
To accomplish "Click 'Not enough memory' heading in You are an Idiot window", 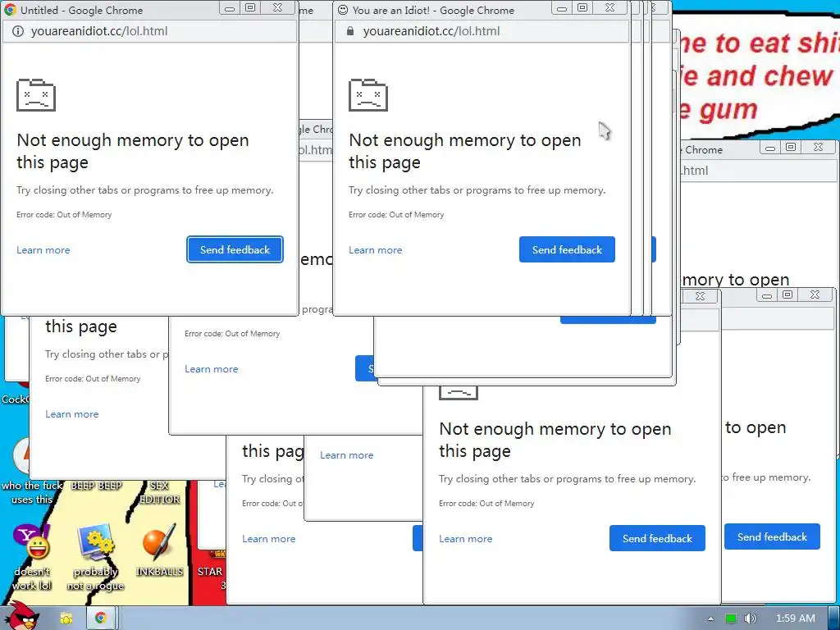I will tap(465, 151).
